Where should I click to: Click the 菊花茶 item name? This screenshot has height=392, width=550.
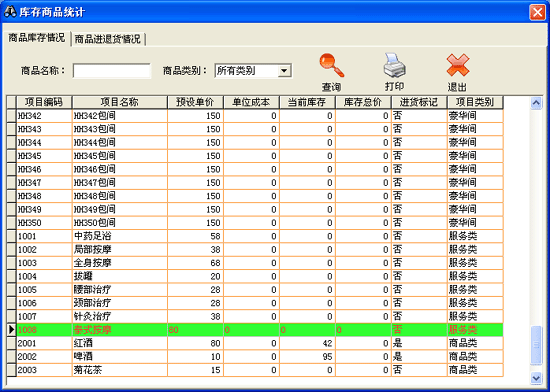88,370
